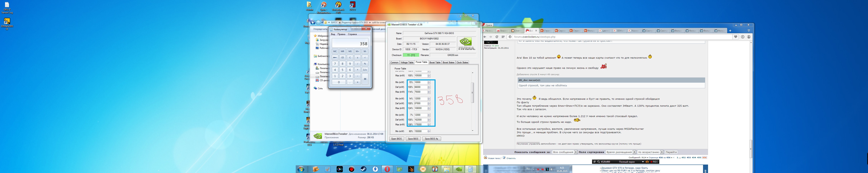Open the Правка menu in Calculator
Screen dimensions: 868x173
point(341,34)
